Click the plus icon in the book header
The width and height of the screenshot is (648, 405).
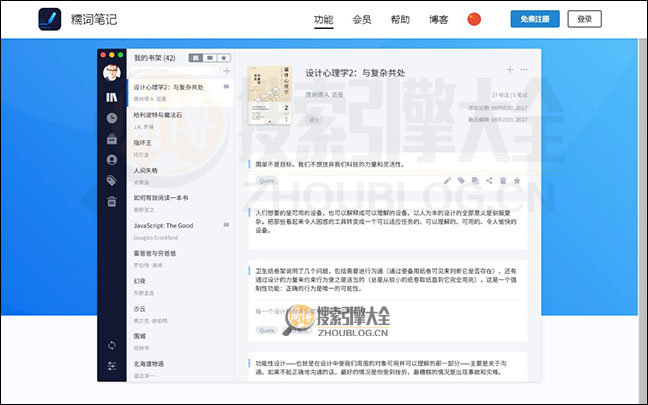tap(510, 69)
